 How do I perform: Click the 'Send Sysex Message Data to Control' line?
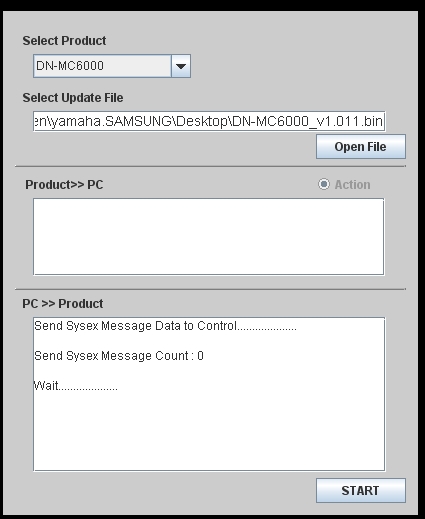(x=165, y=326)
